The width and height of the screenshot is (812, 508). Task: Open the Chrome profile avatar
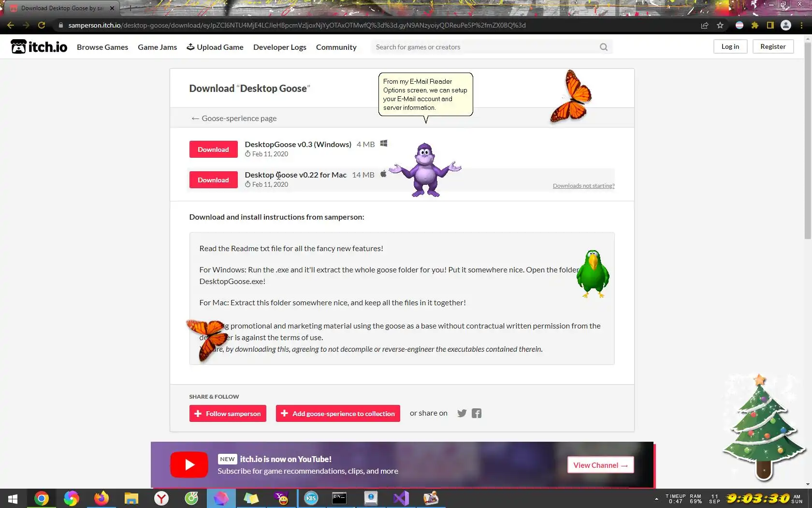click(x=786, y=25)
